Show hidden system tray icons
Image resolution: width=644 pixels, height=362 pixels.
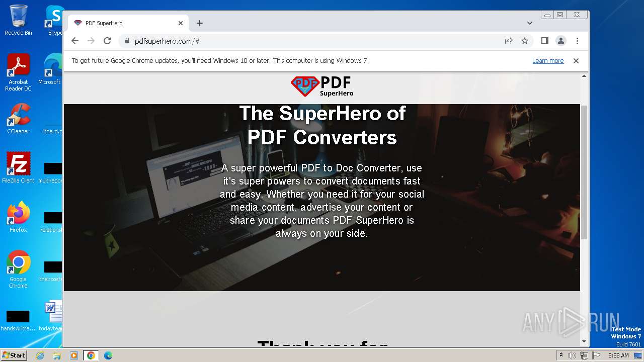click(x=561, y=355)
